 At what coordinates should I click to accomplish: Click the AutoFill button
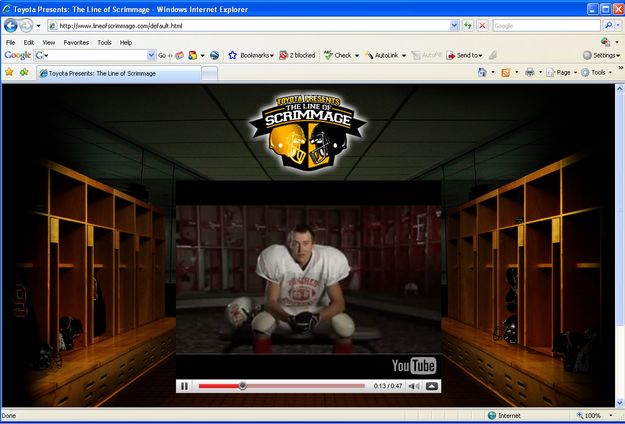426,55
